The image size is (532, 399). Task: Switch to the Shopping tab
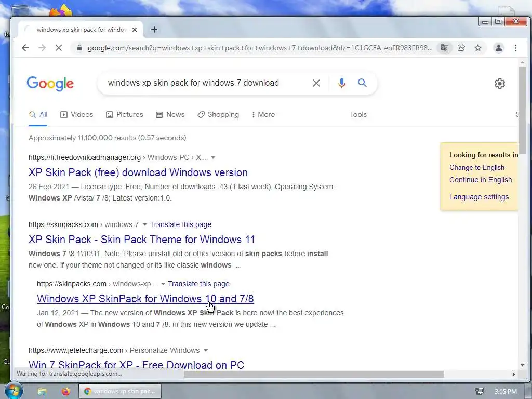pos(218,115)
